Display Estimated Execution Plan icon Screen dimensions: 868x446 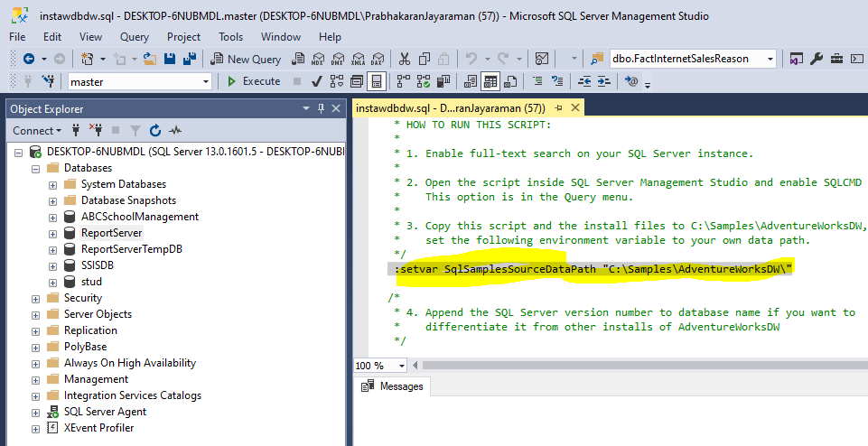[x=337, y=82]
